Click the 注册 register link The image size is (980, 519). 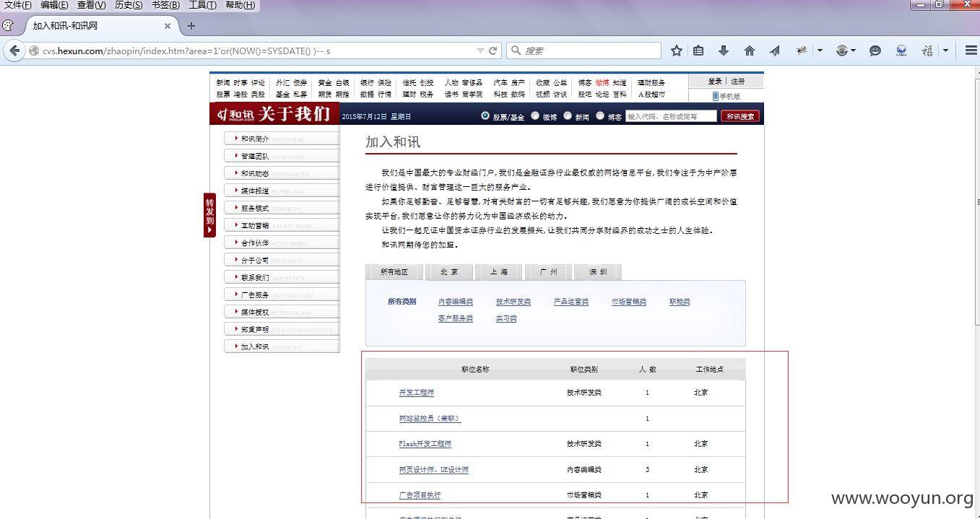tap(737, 82)
